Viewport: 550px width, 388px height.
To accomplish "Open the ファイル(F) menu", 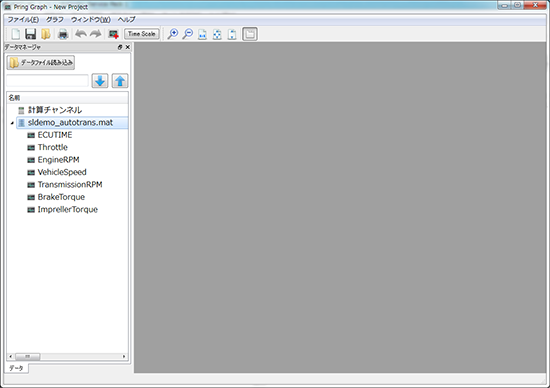I will [23, 20].
